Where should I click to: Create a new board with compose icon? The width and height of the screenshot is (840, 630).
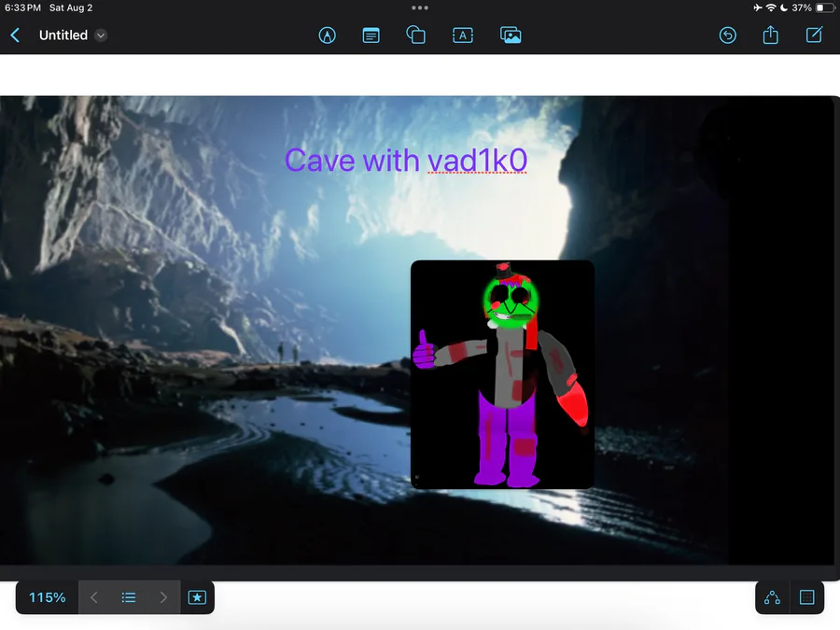[x=814, y=35]
